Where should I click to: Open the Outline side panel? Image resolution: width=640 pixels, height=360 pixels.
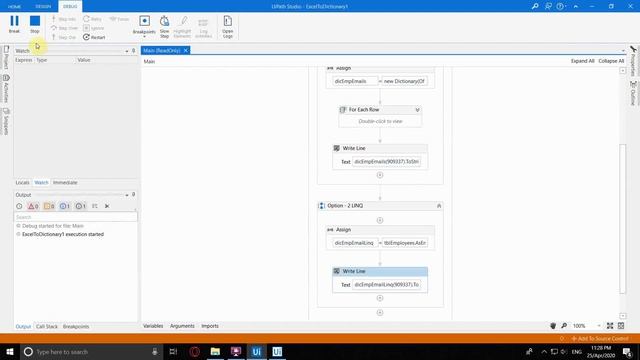pos(633,93)
